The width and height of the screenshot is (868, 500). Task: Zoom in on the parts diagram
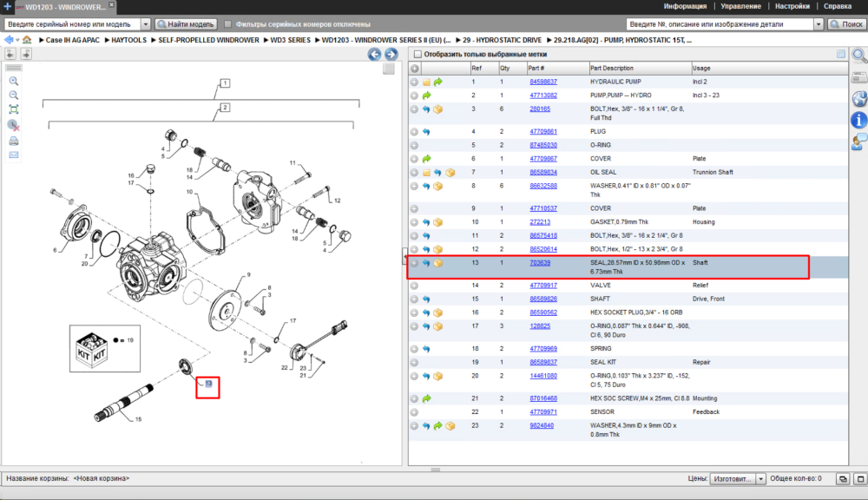pos(14,82)
